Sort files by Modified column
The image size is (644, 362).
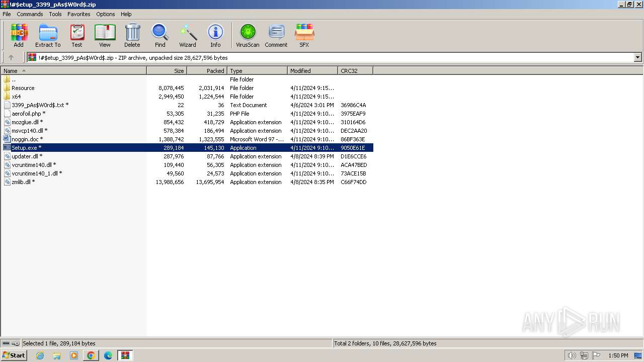(x=312, y=71)
